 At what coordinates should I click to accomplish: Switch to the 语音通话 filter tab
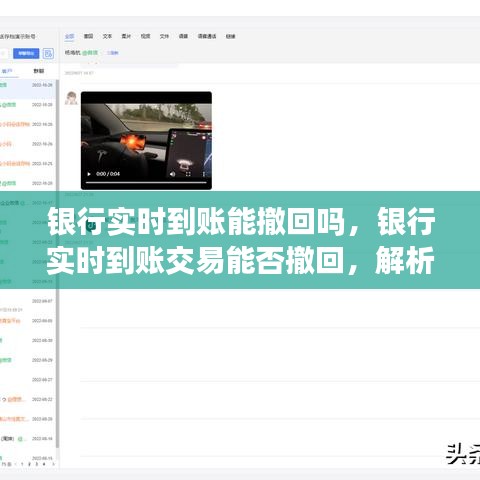pos(207,36)
